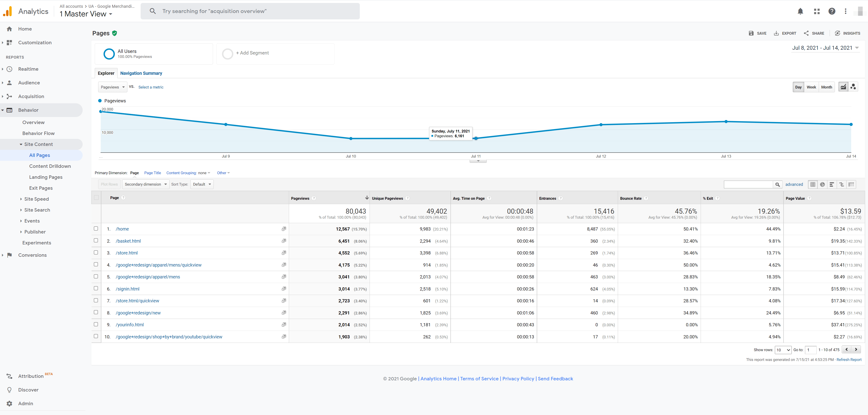
Task: Click the Refresh Report link
Action: point(848,360)
